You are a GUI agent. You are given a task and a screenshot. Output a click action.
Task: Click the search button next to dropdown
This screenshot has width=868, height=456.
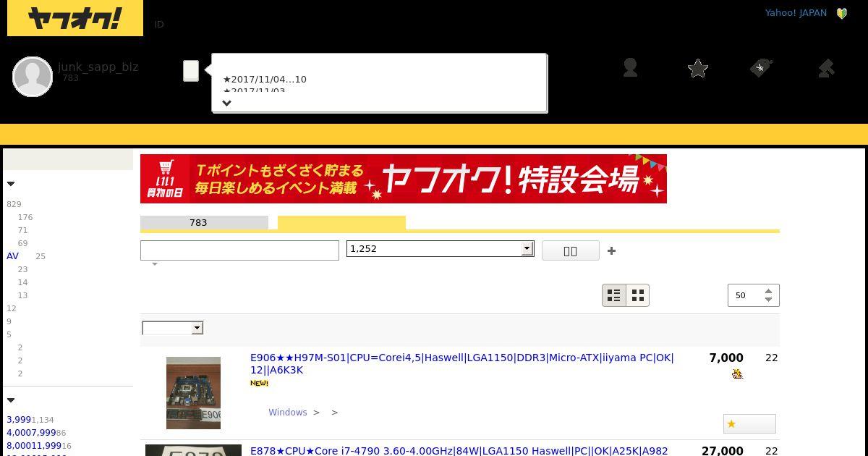point(571,250)
